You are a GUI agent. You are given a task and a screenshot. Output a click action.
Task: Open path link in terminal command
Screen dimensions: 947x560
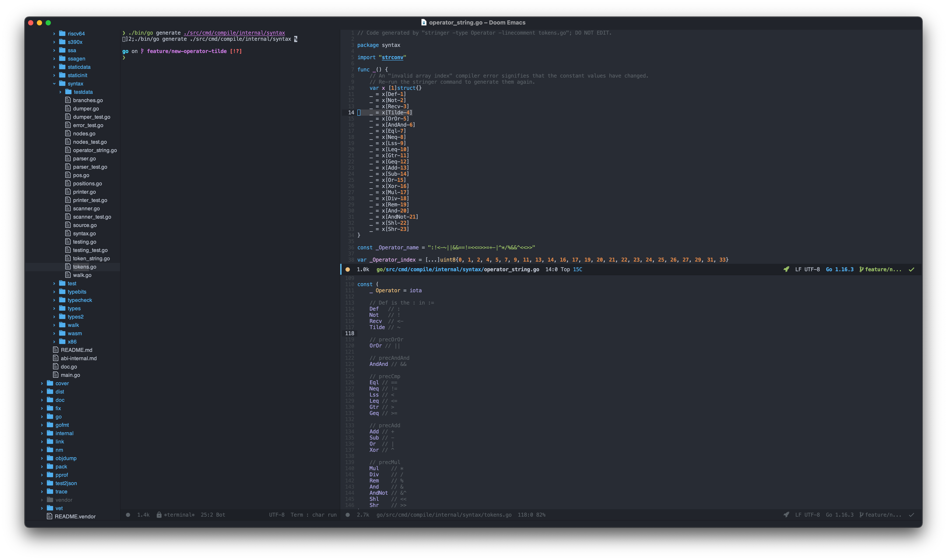(234, 33)
